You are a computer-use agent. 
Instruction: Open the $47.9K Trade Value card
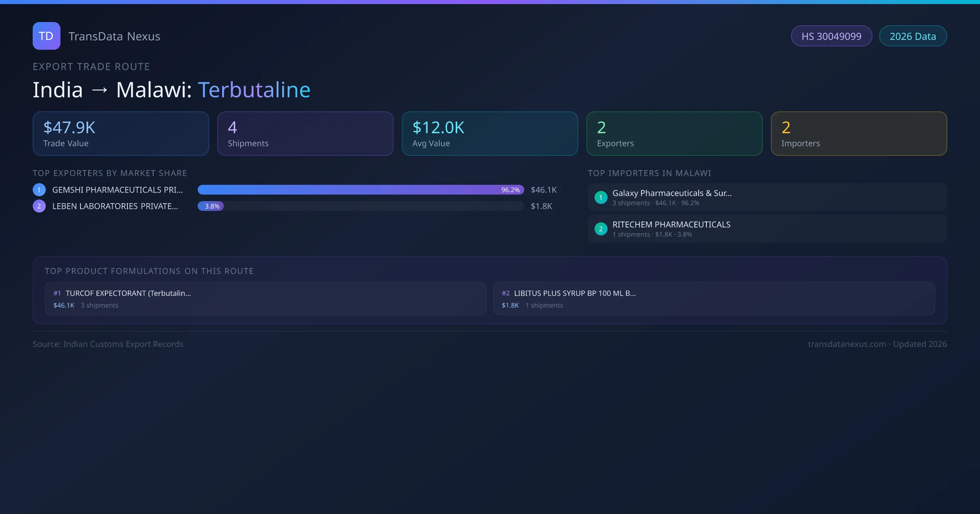(120, 134)
